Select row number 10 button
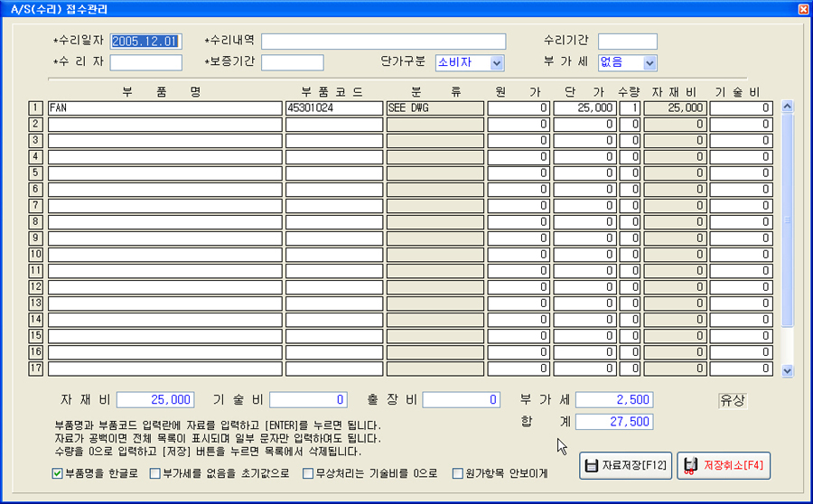The image size is (813, 504). [x=35, y=255]
